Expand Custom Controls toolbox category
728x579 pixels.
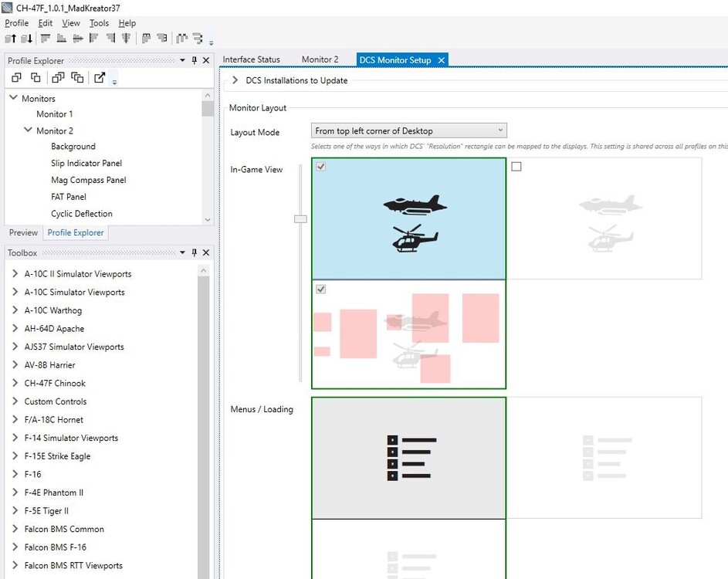[15, 401]
